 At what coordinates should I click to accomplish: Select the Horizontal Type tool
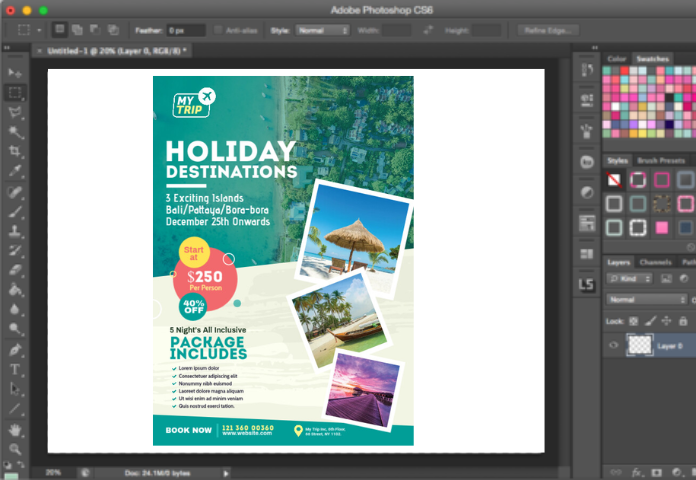click(15, 369)
